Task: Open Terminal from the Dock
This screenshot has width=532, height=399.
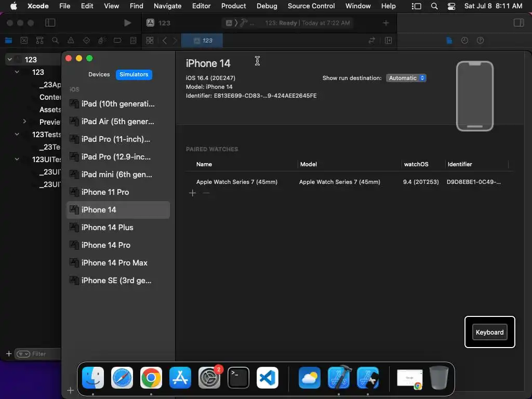Action: point(238,378)
